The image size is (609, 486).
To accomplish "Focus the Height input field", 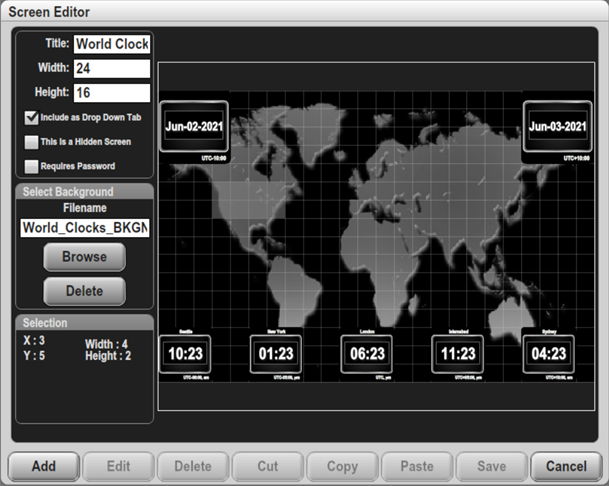I will [111, 93].
